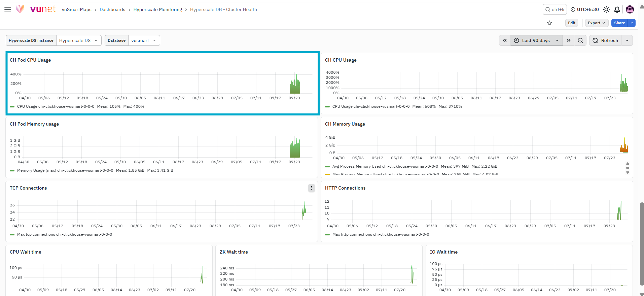644x296 pixels.
Task: Open the TCP Connections panel menu
Action: (x=312, y=188)
